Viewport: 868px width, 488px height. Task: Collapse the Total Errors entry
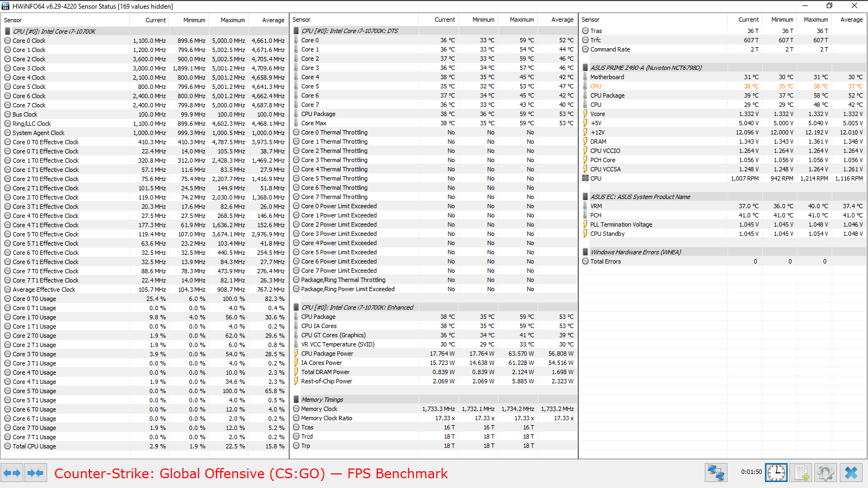pyautogui.click(x=585, y=261)
